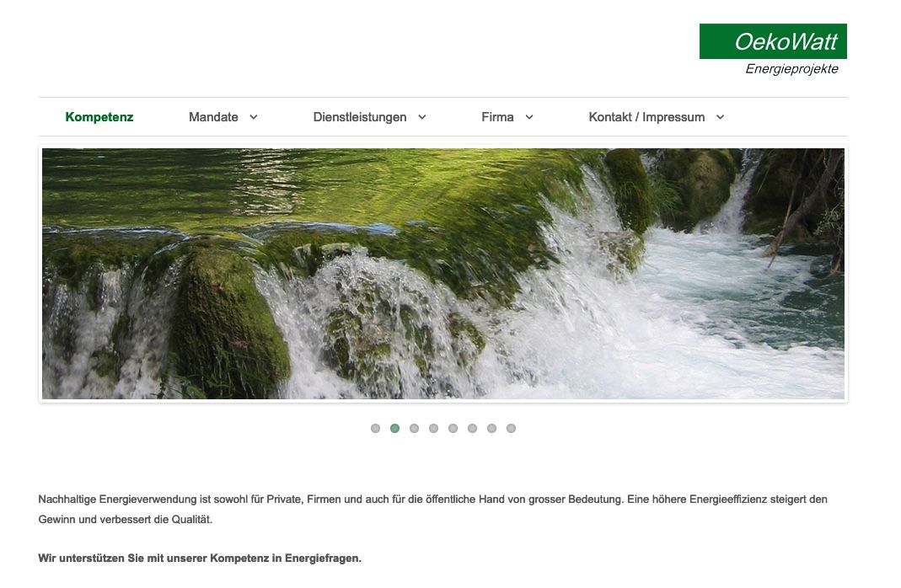Click the waterfall slideshow image
The image size is (901, 588).
coord(443,274)
